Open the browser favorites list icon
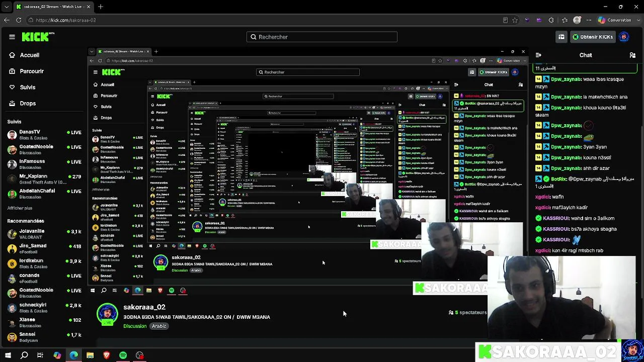 coord(565,20)
